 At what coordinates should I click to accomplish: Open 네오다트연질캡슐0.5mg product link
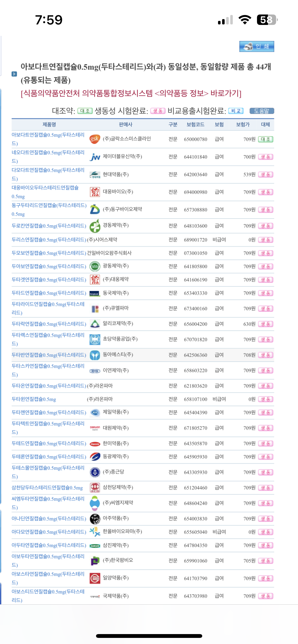tap(48, 157)
